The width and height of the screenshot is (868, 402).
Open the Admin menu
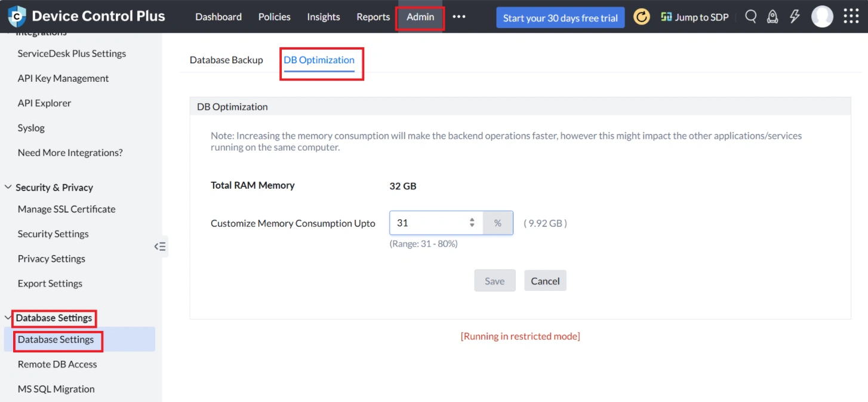click(420, 17)
